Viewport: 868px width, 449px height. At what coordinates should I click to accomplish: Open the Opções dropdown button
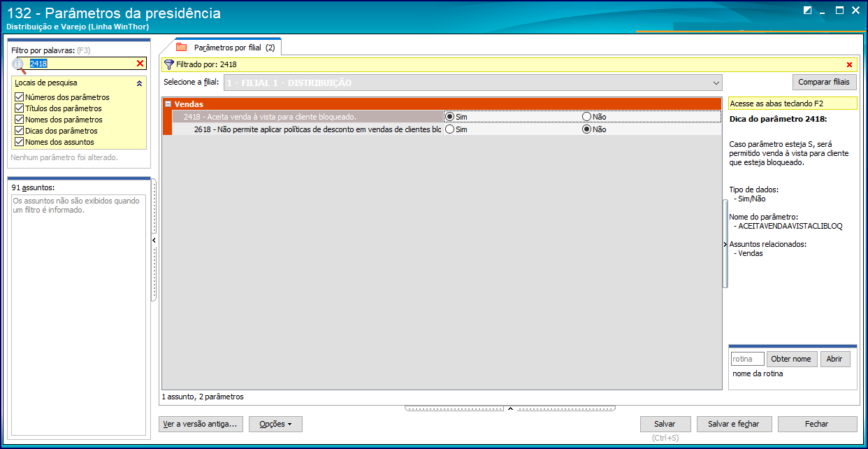pos(275,424)
